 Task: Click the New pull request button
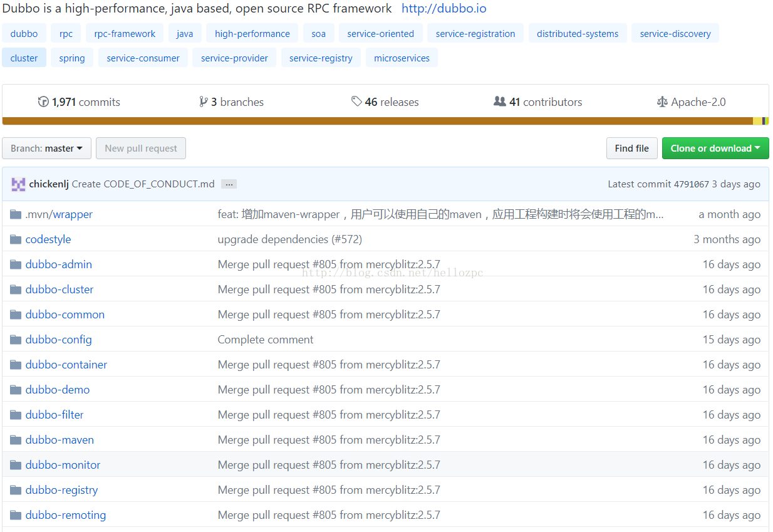pyautogui.click(x=141, y=149)
